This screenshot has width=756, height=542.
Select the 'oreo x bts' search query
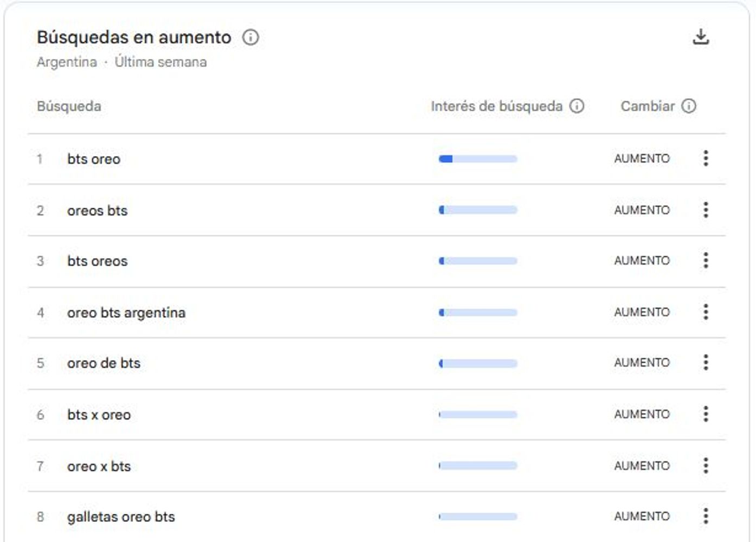99,466
